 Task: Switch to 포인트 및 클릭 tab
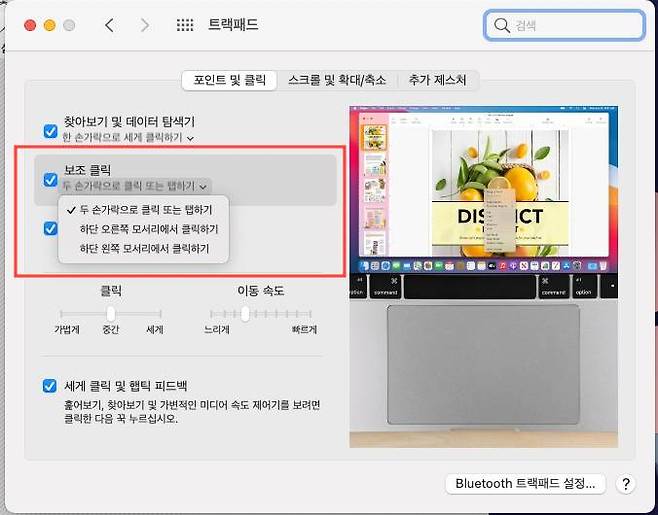(x=229, y=80)
